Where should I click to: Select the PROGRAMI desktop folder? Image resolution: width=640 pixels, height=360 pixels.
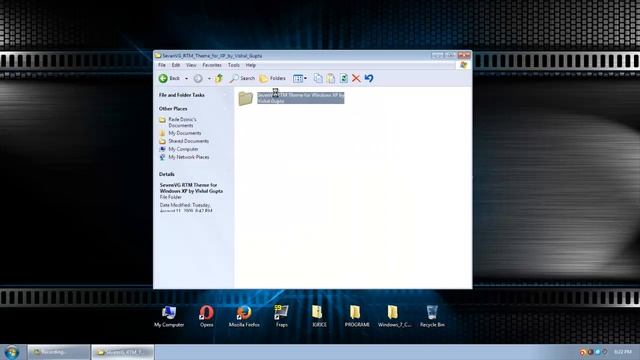click(x=357, y=316)
